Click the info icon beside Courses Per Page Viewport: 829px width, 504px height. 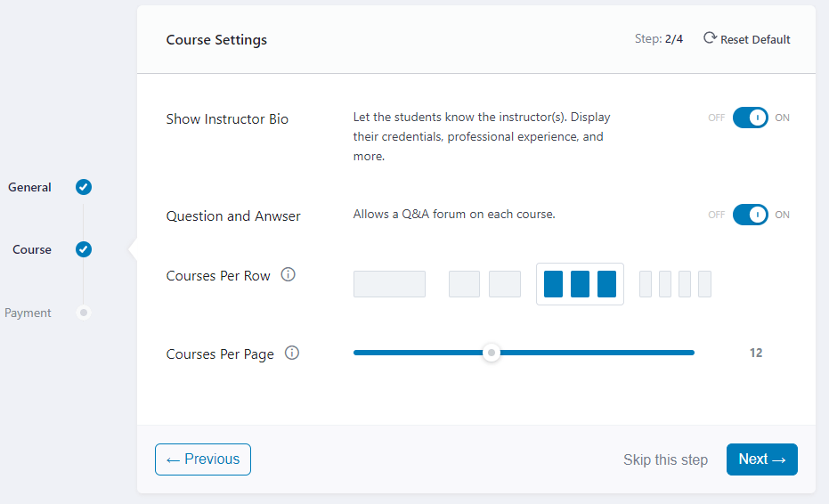292,353
